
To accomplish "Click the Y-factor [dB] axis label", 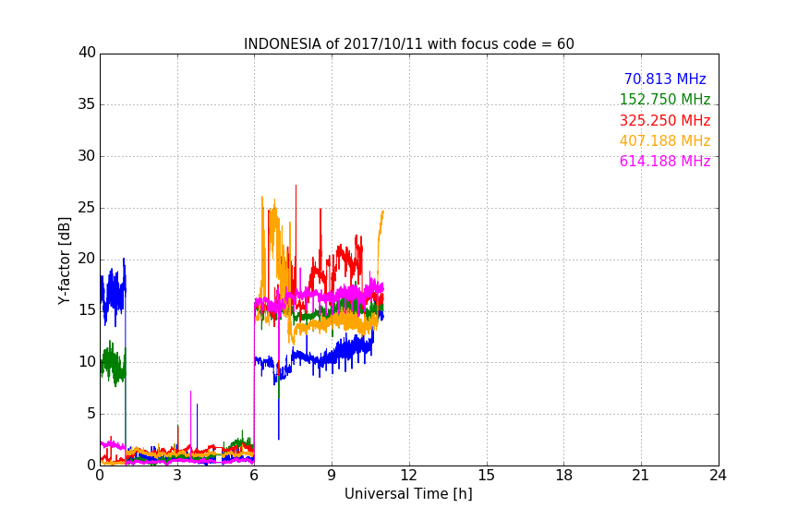I will pos(64,260).
